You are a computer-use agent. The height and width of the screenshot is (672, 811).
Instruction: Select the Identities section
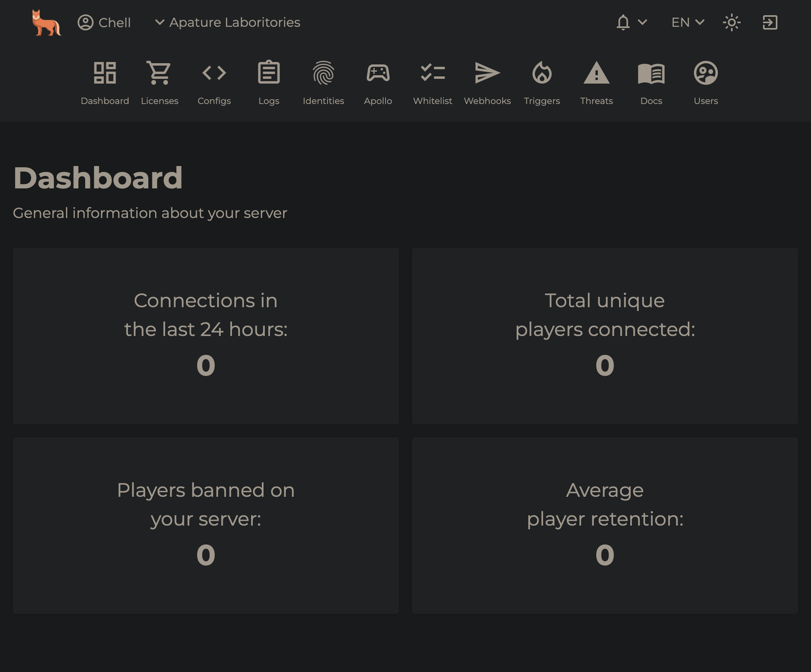pos(323,82)
